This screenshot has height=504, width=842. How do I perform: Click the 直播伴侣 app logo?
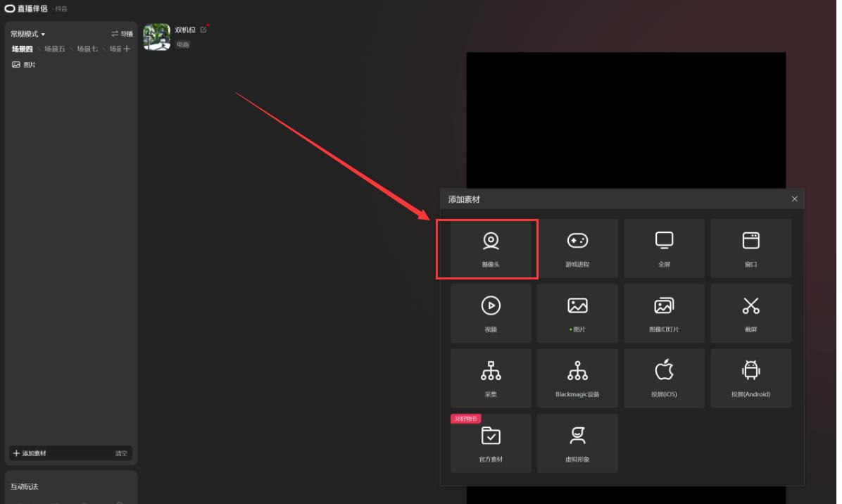26,8
